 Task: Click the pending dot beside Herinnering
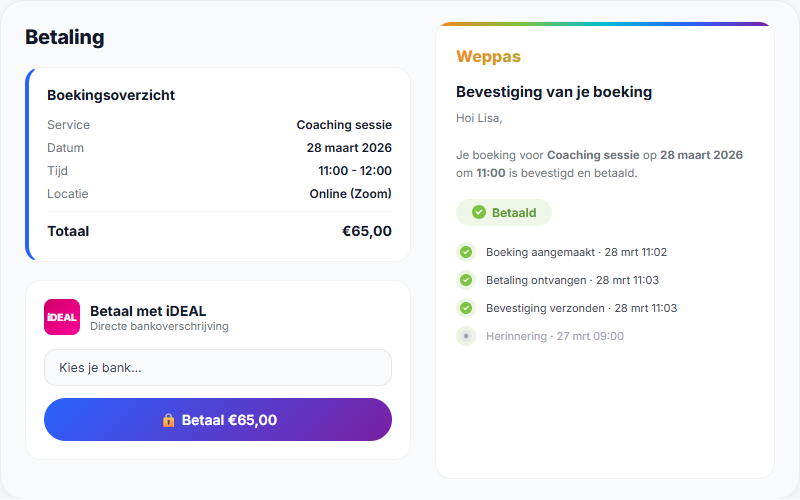coord(465,336)
